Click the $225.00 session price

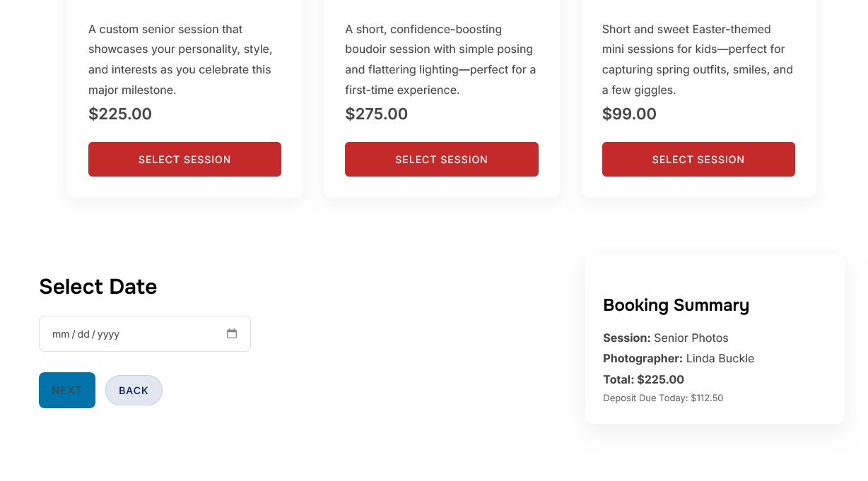(120, 114)
